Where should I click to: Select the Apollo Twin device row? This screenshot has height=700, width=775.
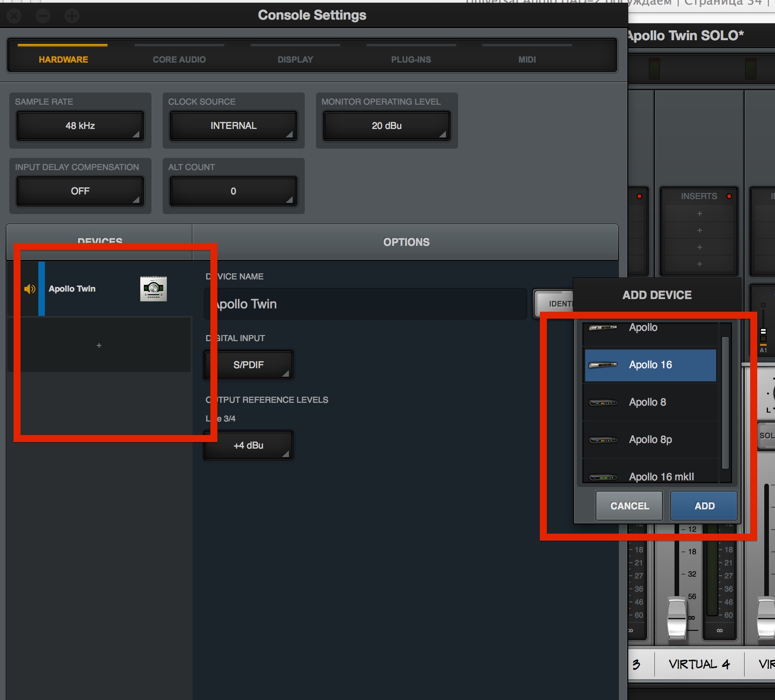[100, 289]
